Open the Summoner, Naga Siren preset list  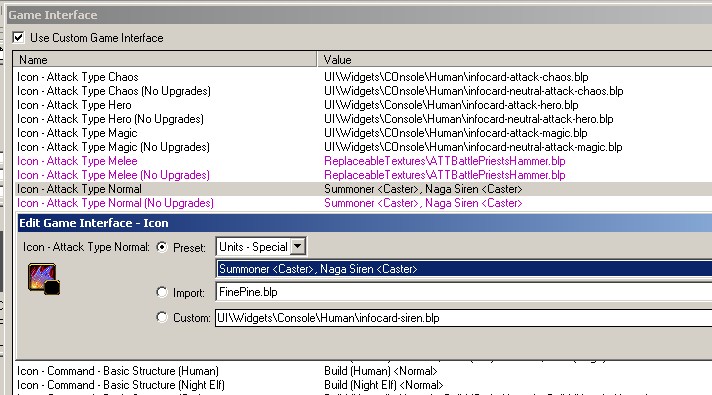pos(464,269)
